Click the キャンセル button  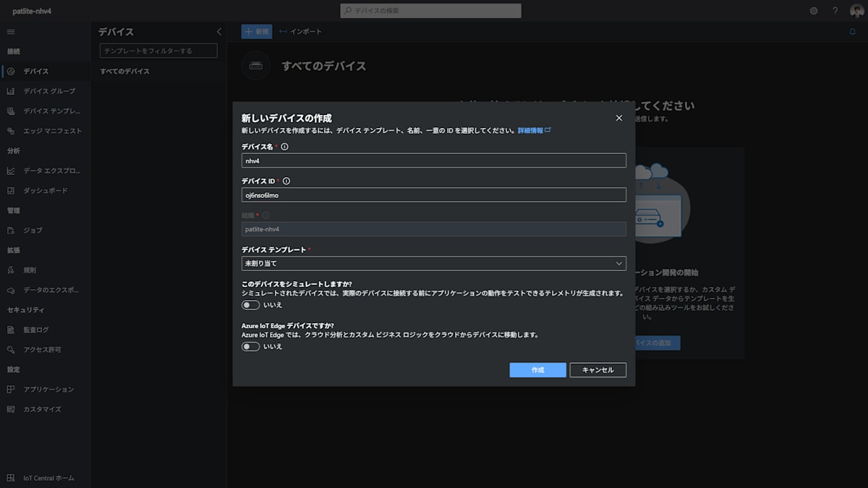(x=598, y=370)
